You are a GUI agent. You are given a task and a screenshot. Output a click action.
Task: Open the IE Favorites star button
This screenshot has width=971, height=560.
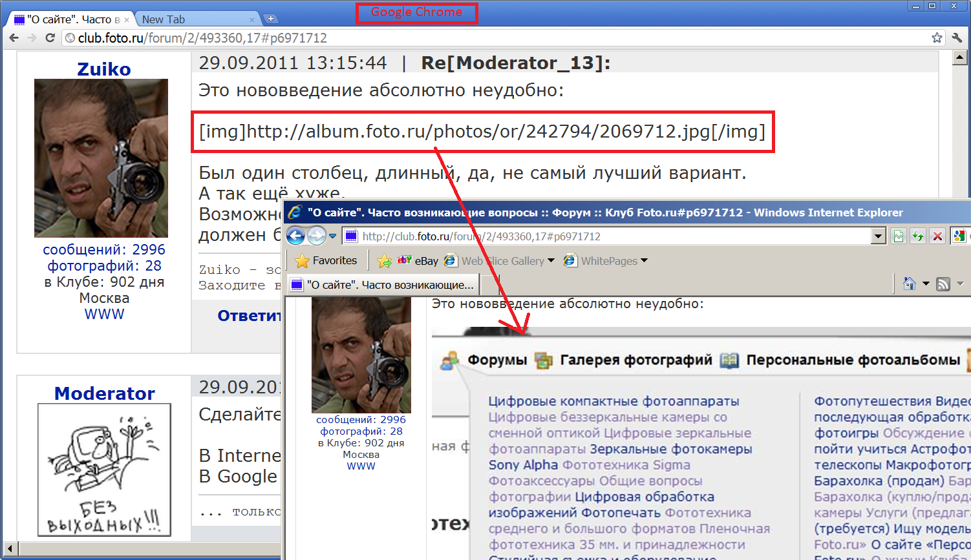[x=326, y=261]
